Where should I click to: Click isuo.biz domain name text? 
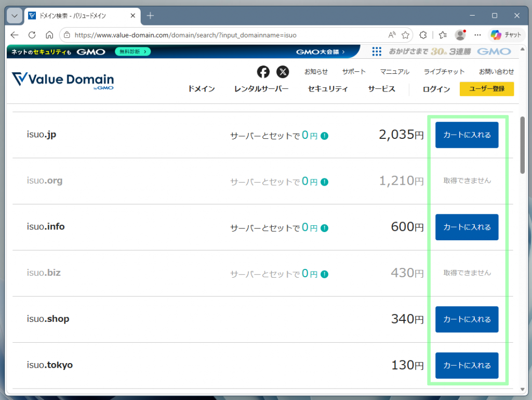[x=44, y=273]
